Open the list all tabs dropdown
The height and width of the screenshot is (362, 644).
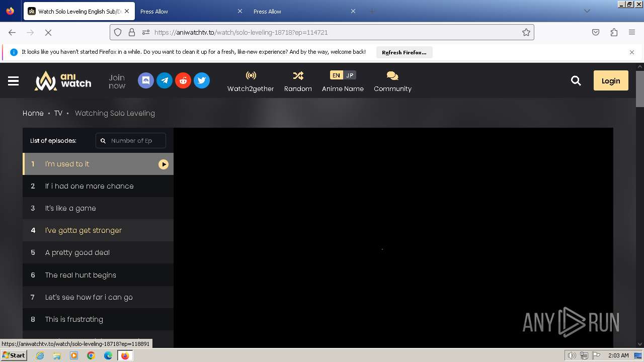tap(587, 11)
